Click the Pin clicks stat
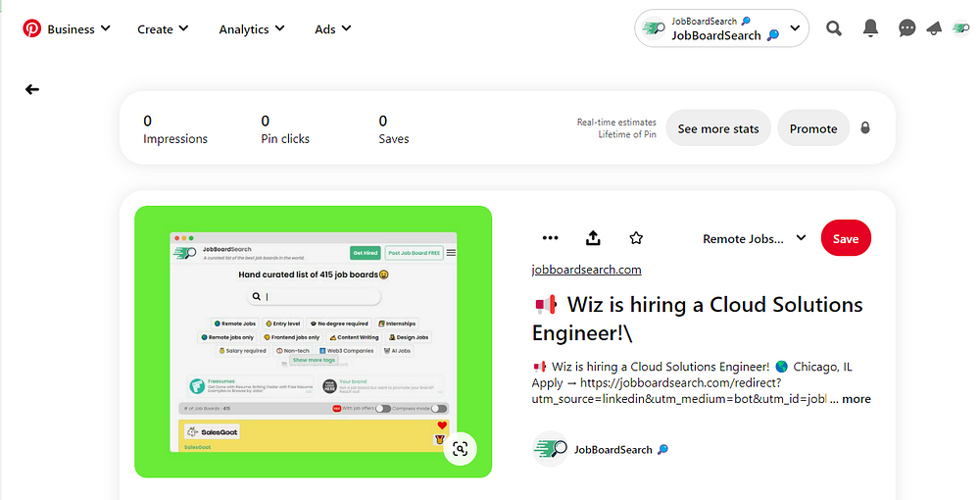This screenshot has width=980, height=500. (x=285, y=129)
